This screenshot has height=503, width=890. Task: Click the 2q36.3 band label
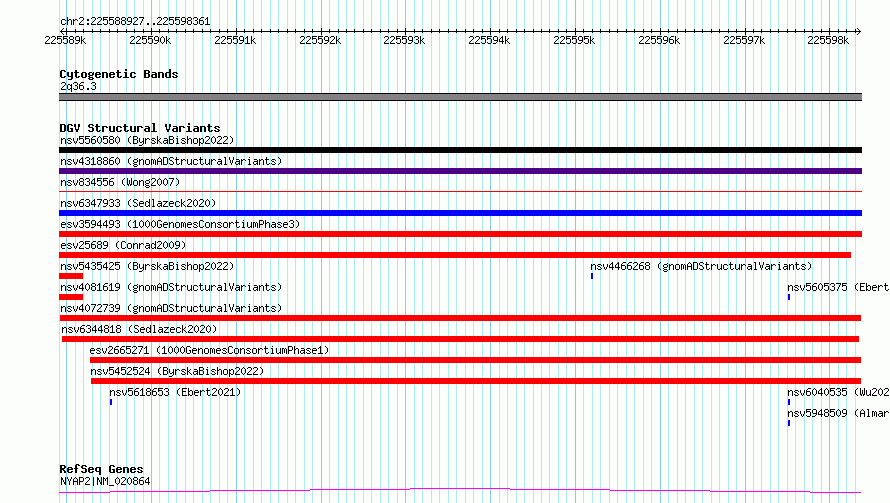(x=78, y=86)
